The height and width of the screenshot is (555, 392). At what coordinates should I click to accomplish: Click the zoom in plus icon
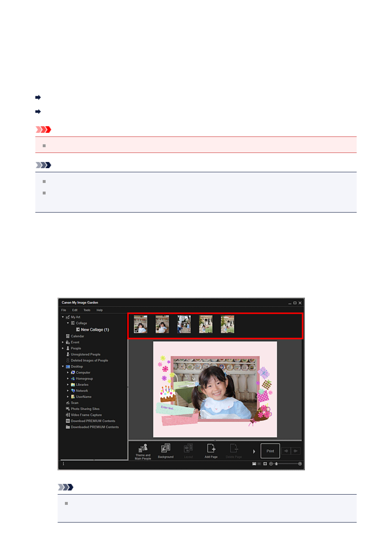(300, 464)
